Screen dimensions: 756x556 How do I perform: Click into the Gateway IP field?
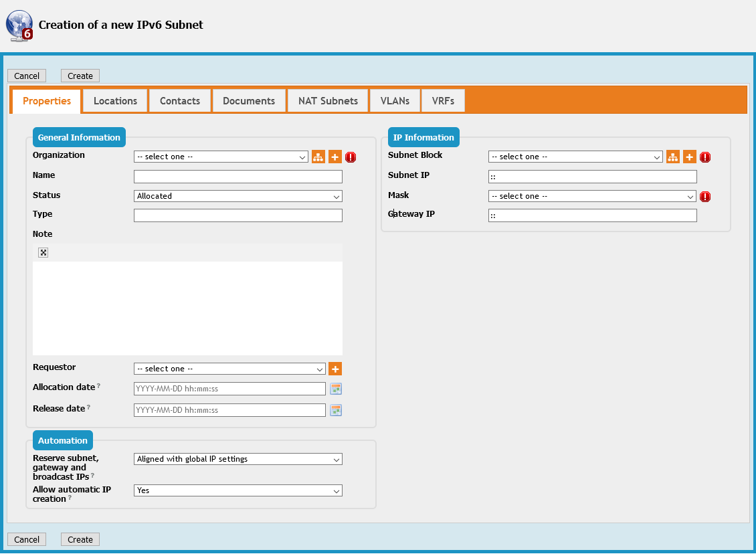coord(592,215)
